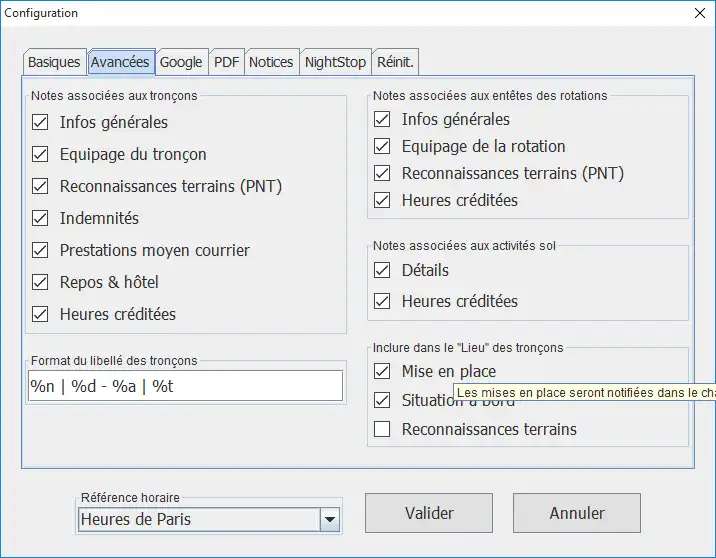
Task: Open the NightStop tab
Action: pos(335,62)
